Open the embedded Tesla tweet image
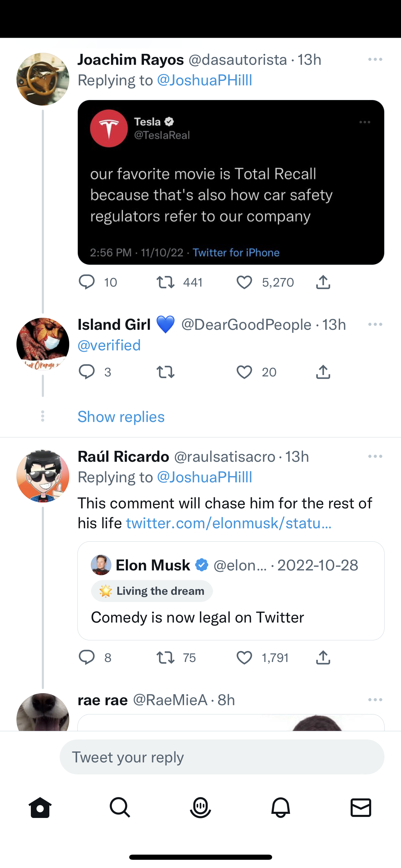 [231, 182]
